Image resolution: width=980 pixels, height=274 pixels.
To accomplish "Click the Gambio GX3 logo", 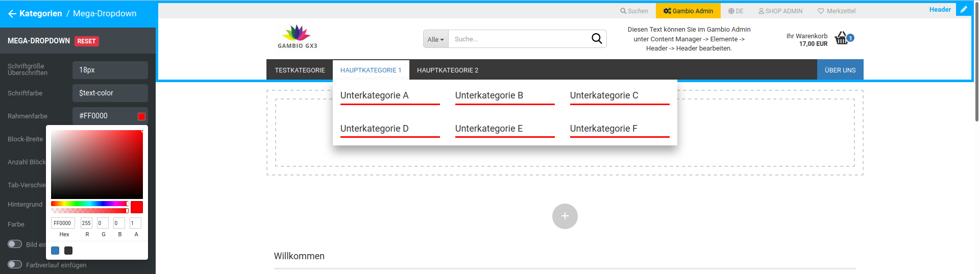I will pos(297,37).
